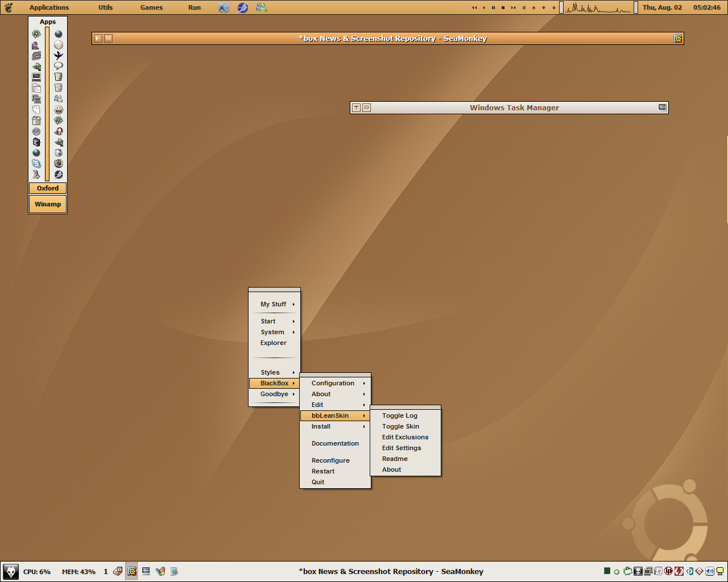Expand the My Stuff submenu
The width and height of the screenshot is (728, 582).
click(x=275, y=304)
